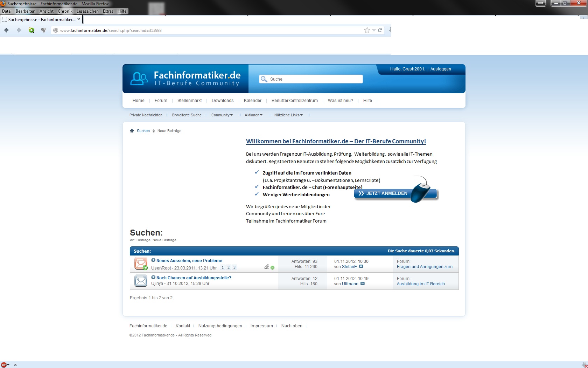
Task: Go to page 1 of Neues Aussehen thread
Action: 223,267
